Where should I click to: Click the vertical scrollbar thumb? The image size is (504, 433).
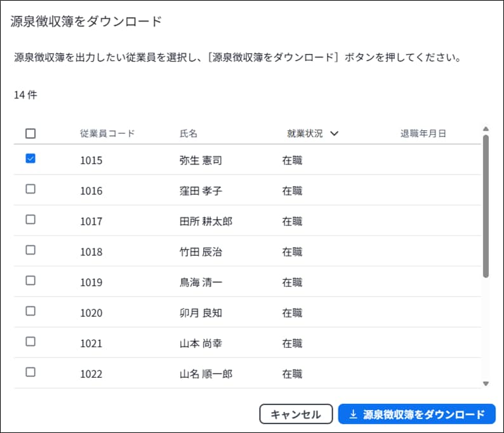486,206
